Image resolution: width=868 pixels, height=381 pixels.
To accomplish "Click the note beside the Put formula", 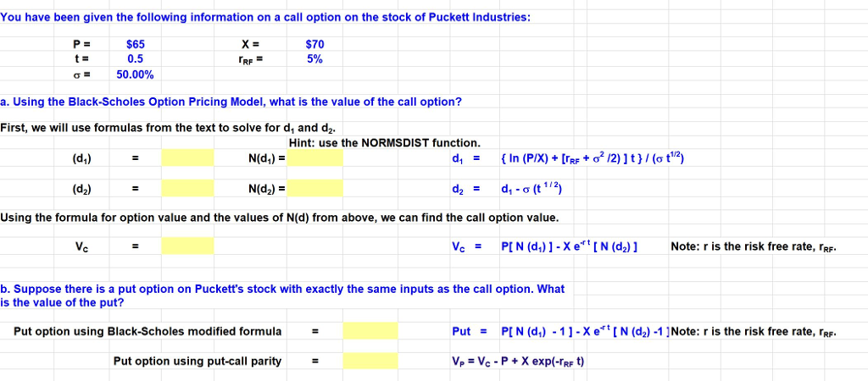I will [753, 332].
